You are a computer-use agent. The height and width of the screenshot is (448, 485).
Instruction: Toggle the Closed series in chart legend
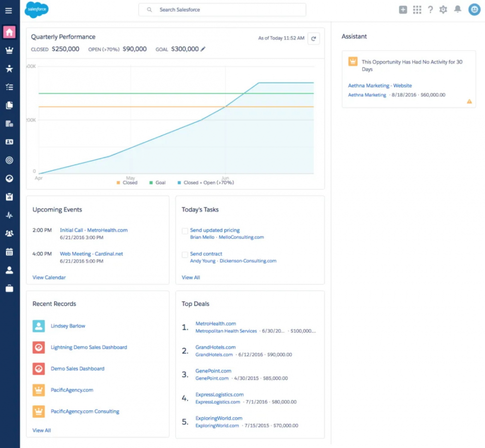pos(127,183)
